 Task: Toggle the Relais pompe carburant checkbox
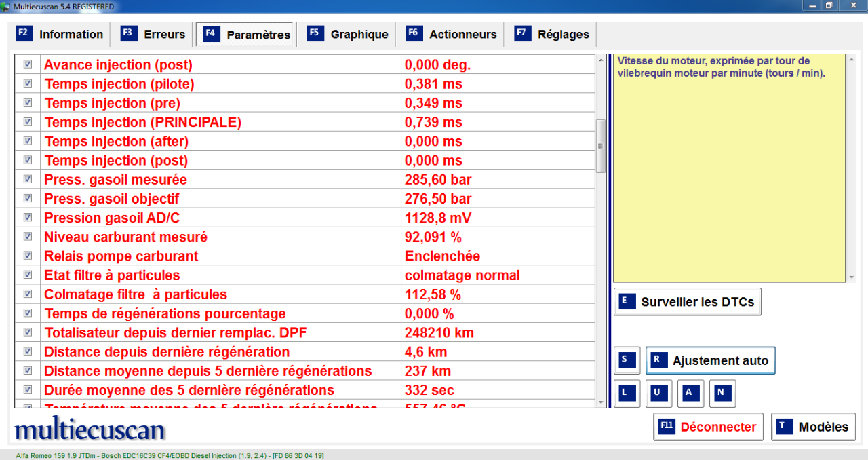28,256
